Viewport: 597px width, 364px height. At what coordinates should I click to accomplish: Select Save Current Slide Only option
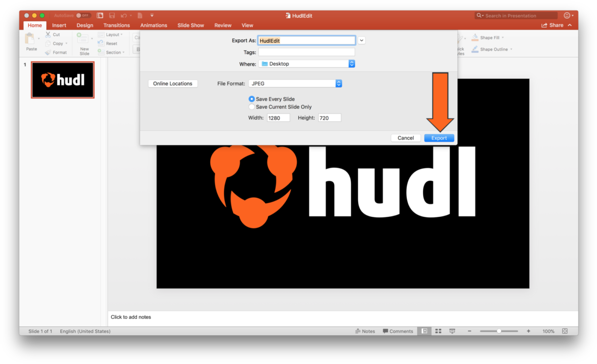[252, 107]
